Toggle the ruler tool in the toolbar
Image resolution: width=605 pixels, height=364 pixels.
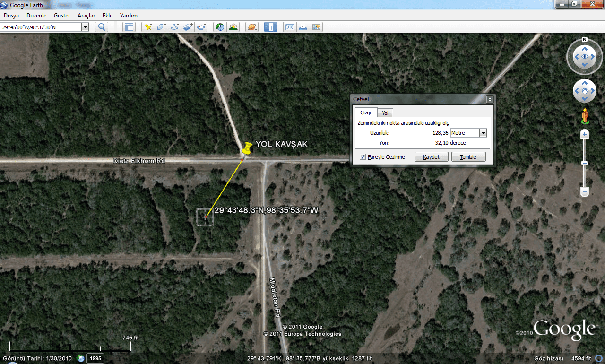click(271, 27)
